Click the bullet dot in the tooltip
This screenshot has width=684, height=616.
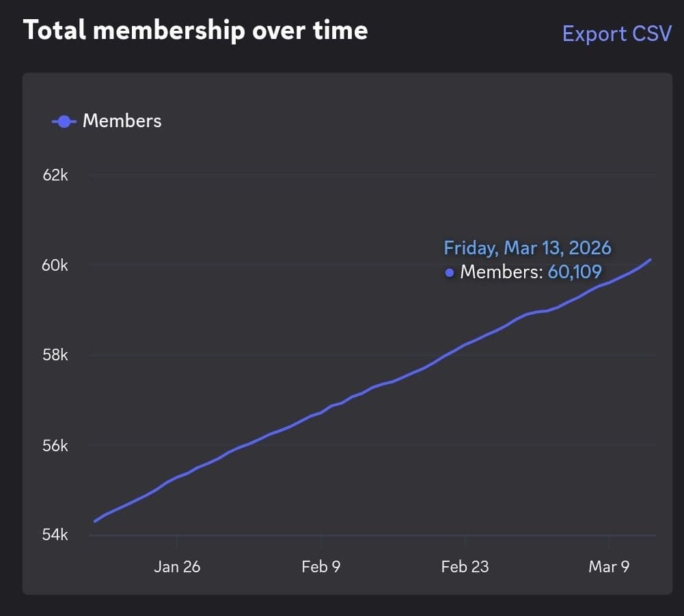tap(450, 273)
